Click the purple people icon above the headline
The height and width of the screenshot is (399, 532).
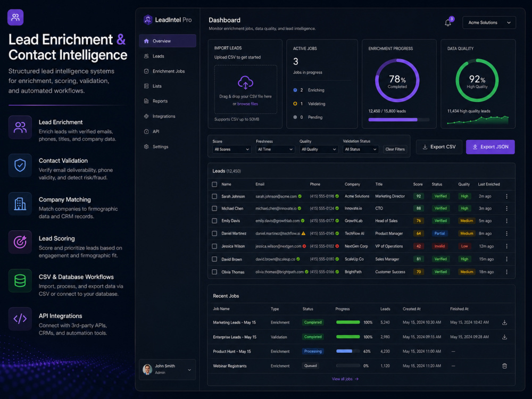click(x=15, y=18)
